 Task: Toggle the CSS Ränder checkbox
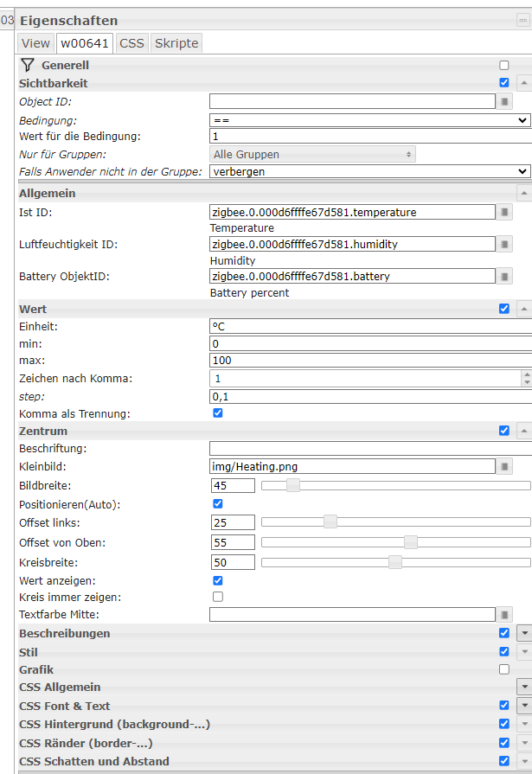[x=503, y=742]
